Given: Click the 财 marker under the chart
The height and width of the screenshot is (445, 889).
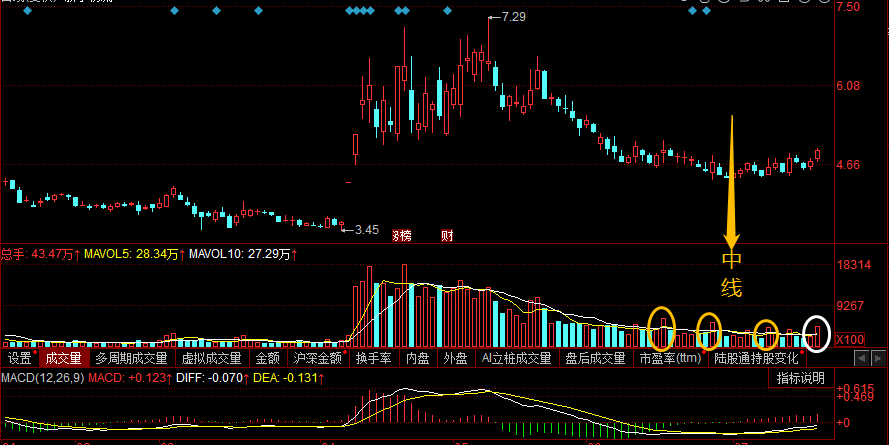Looking at the screenshot, I should [x=447, y=236].
